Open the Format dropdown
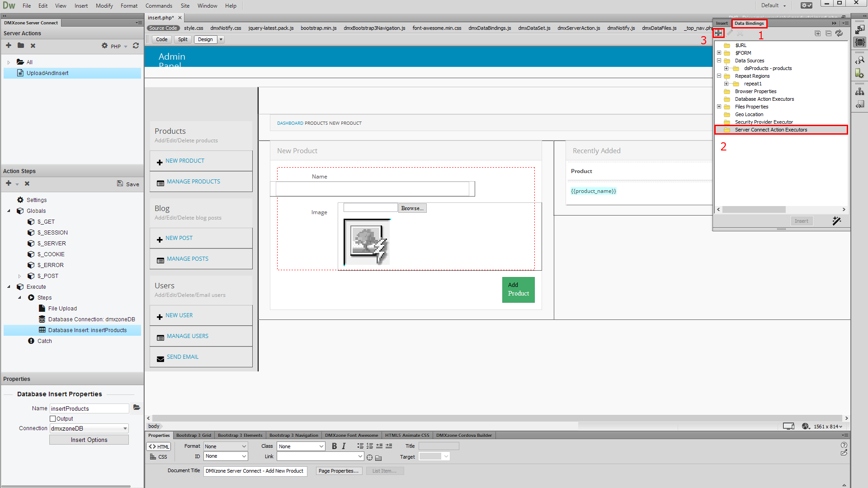 pyautogui.click(x=225, y=446)
